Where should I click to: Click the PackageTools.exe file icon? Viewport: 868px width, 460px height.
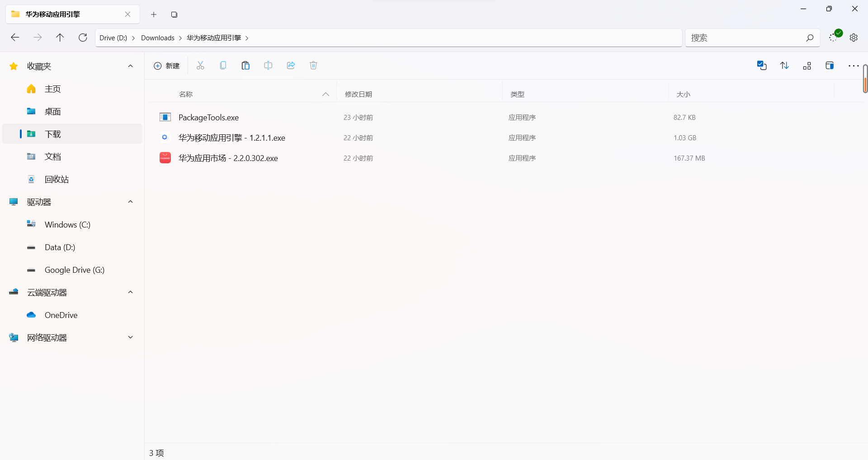pyautogui.click(x=165, y=117)
